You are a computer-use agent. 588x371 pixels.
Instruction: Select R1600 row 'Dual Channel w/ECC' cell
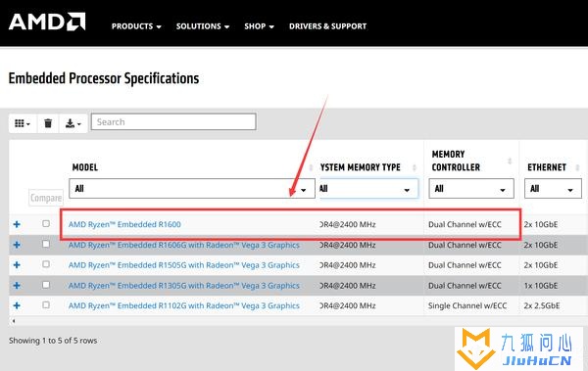pyautogui.click(x=465, y=224)
